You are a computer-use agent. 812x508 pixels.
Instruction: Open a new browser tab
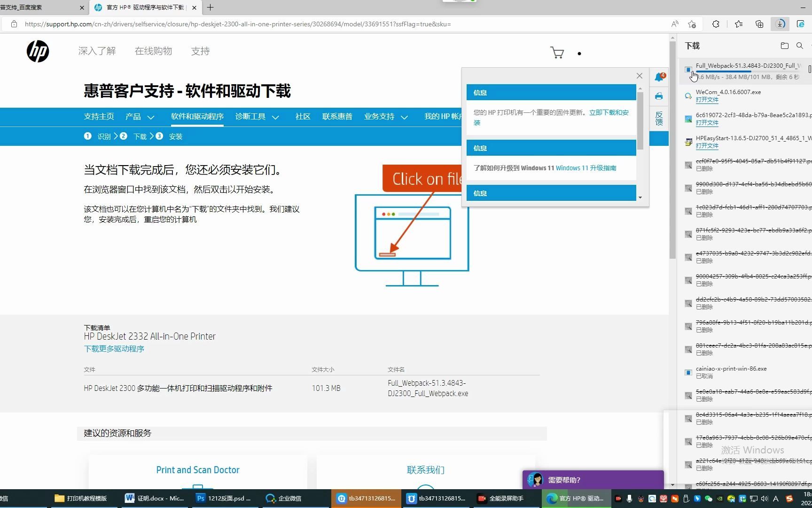tap(210, 8)
